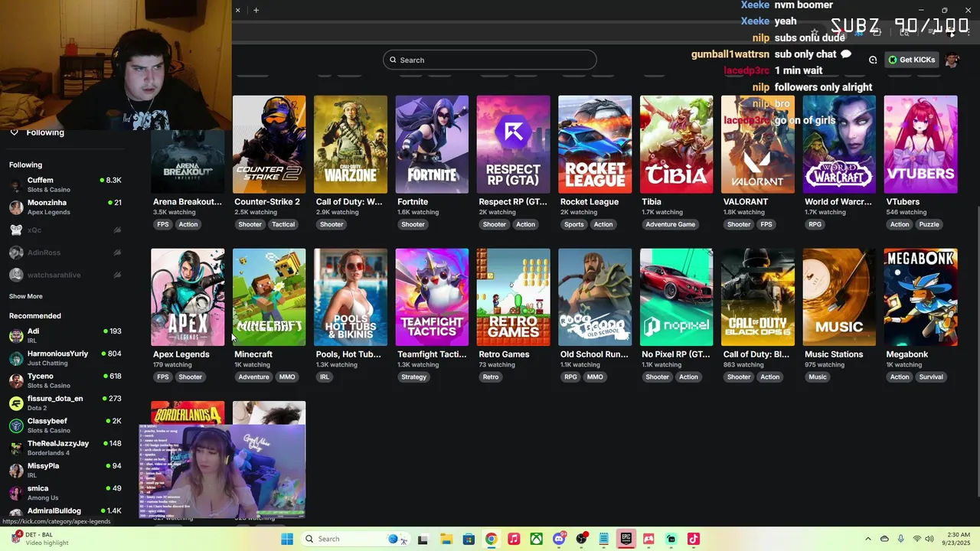The width and height of the screenshot is (980, 551).
Task: Click the Retro tag under Retro Games
Action: 491,377
